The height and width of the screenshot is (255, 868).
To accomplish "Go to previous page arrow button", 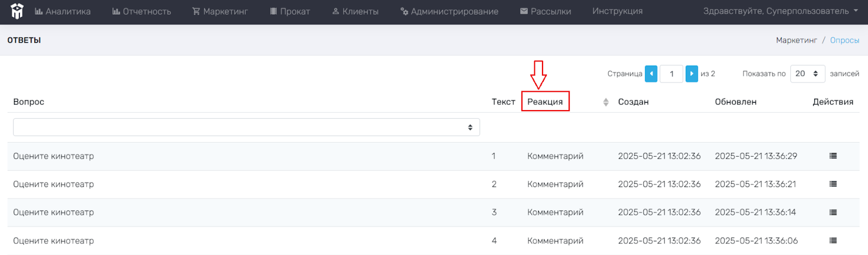I will [651, 74].
